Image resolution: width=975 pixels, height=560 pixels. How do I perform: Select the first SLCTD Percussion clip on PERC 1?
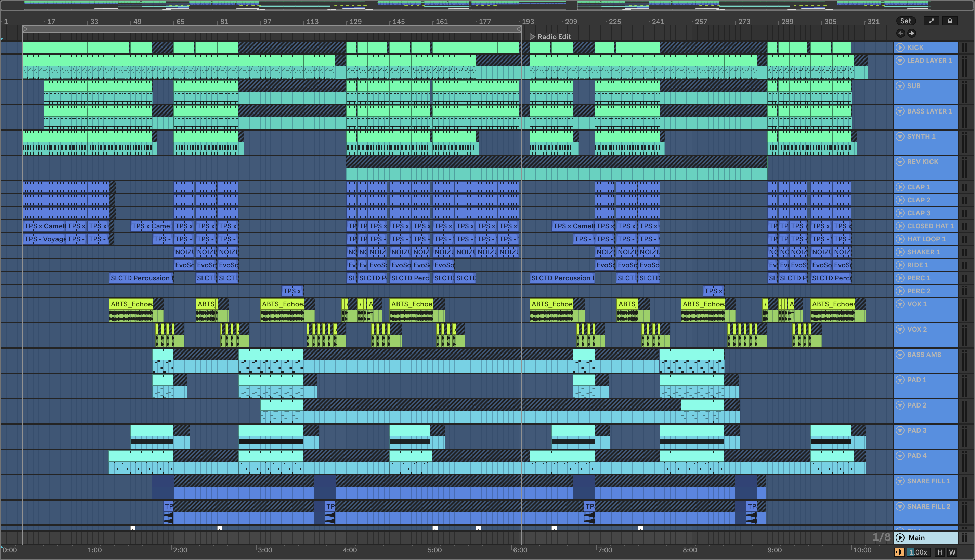[x=141, y=278]
